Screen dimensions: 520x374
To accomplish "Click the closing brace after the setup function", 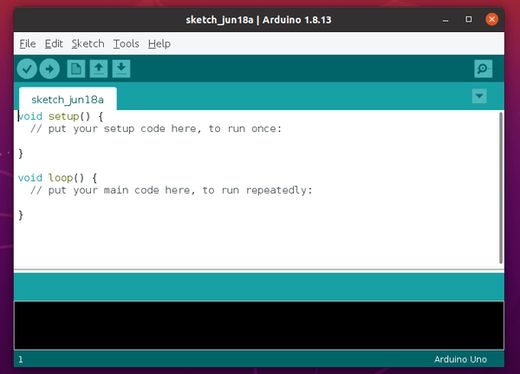I will pos(21,153).
